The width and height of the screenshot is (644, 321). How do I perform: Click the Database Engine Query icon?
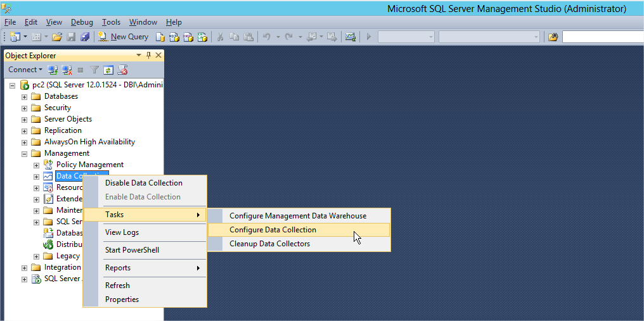click(160, 37)
